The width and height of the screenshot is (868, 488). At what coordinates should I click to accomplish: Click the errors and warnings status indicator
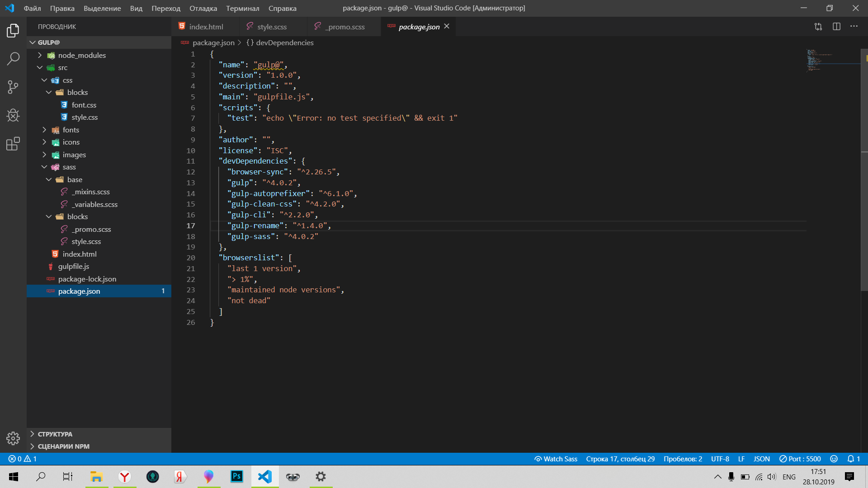(23, 459)
